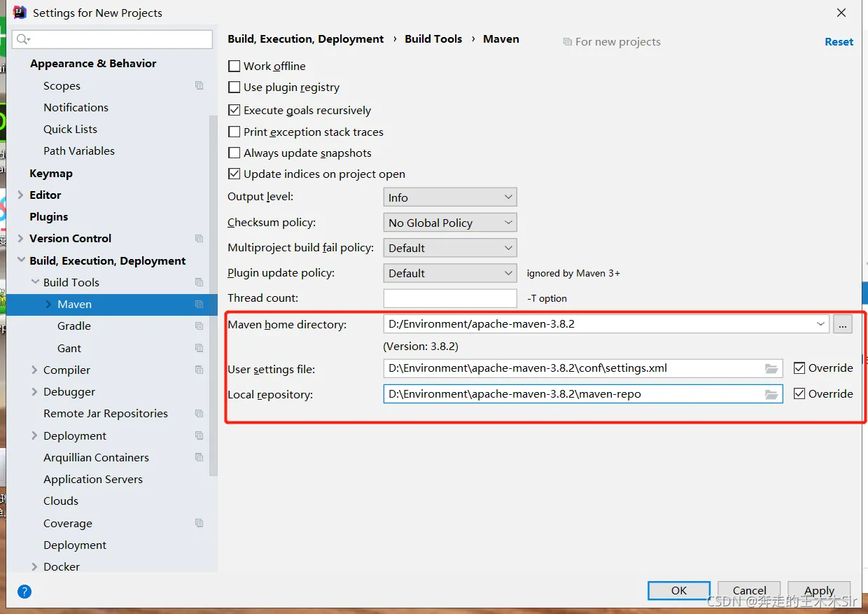Click Build Tools in the breadcrumb

433,39
